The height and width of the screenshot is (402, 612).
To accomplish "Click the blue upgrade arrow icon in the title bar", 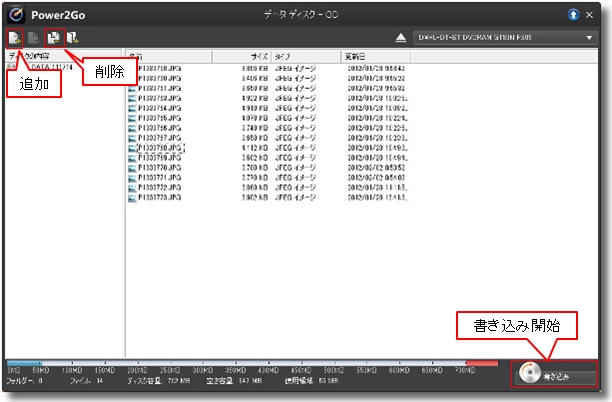I will tap(573, 15).
